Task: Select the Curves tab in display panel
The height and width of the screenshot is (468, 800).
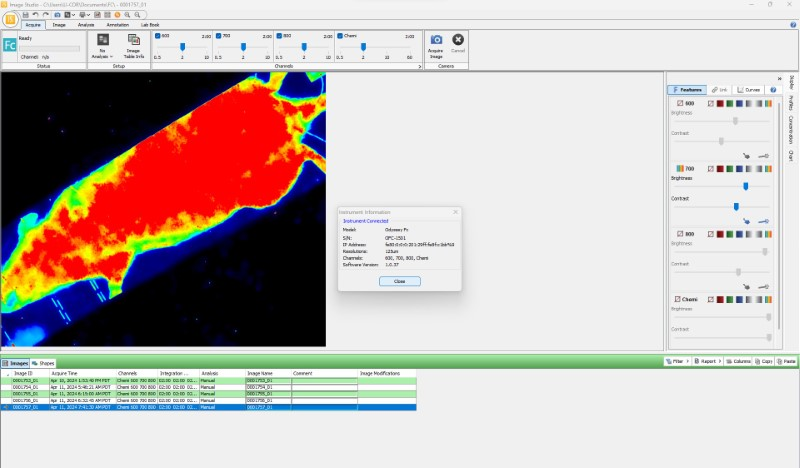Action: (748, 90)
